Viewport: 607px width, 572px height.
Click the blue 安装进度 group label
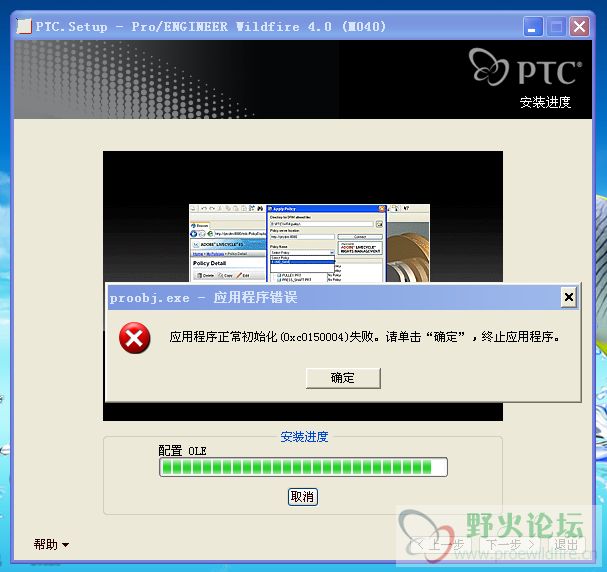click(x=304, y=437)
